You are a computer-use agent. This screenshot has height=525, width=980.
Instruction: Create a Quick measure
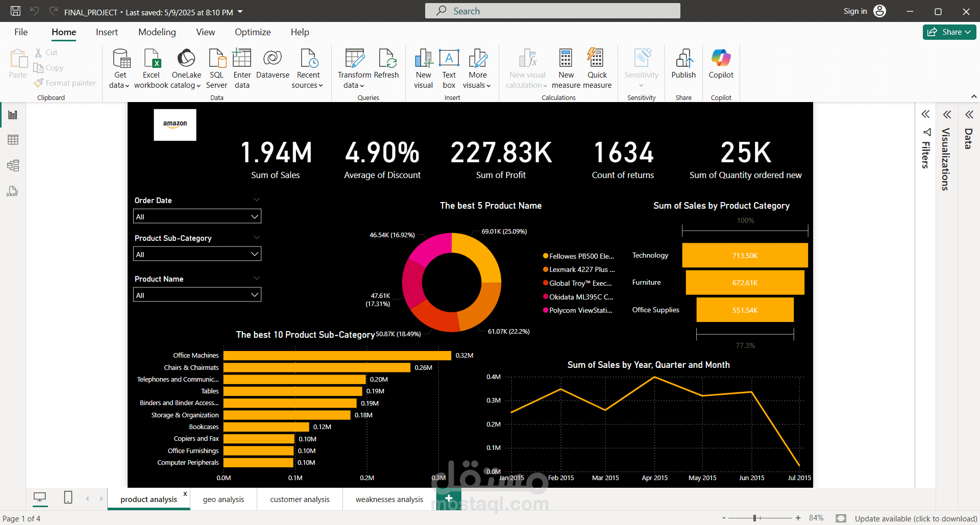597,68
